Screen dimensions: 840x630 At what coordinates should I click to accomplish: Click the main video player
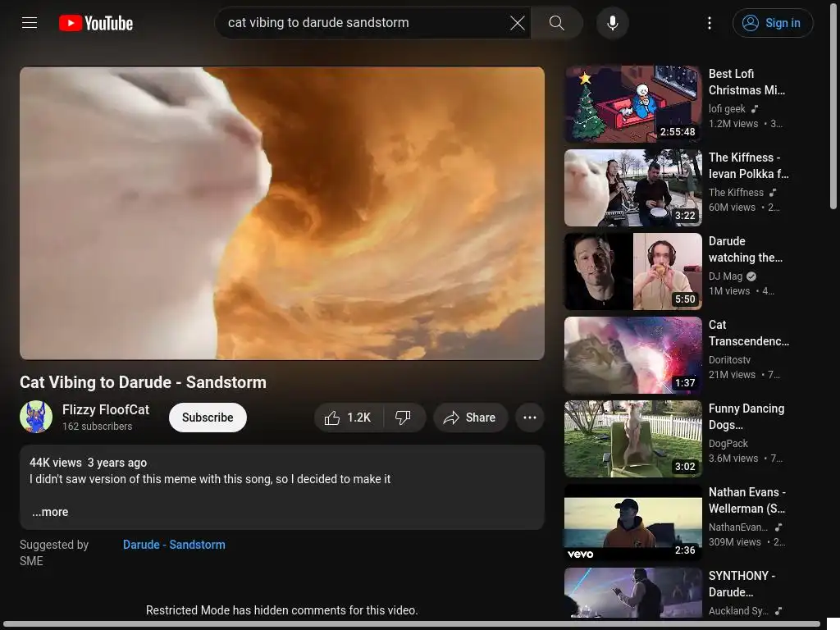click(x=282, y=213)
